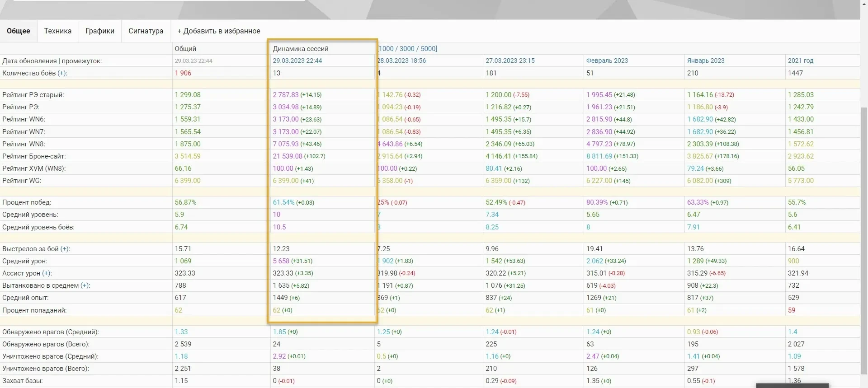
Task: Click + Добавить в избранное
Action: (x=219, y=31)
